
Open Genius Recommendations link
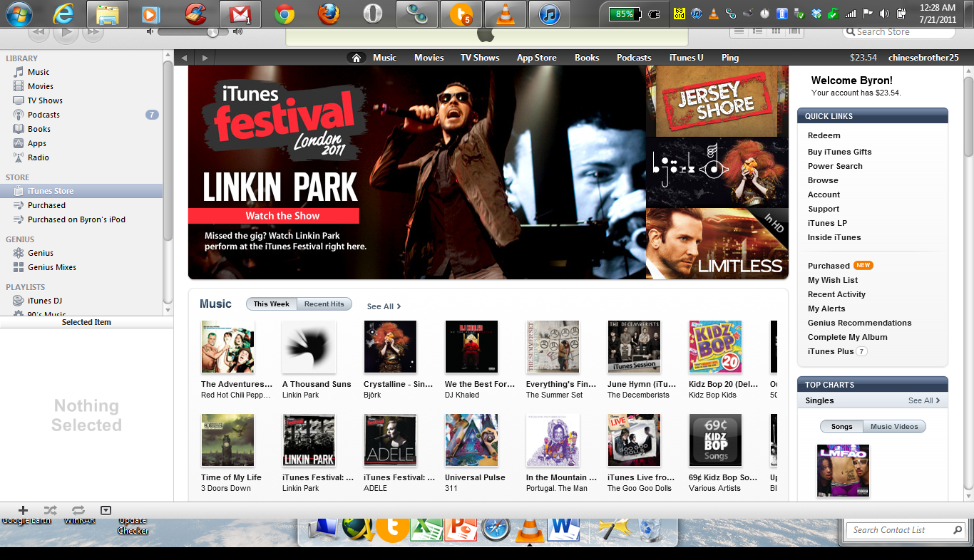click(x=859, y=323)
